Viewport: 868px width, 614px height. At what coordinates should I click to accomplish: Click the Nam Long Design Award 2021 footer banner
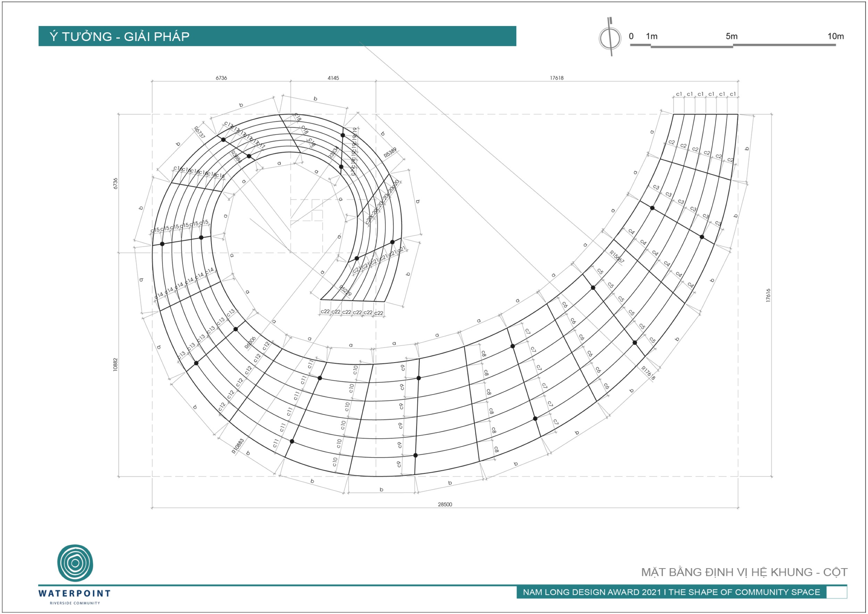pyautogui.click(x=671, y=592)
